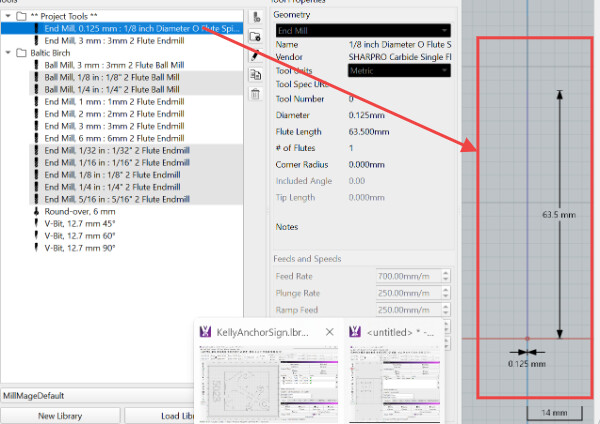
Task: Click the Plunge Rate input field
Action: point(408,293)
